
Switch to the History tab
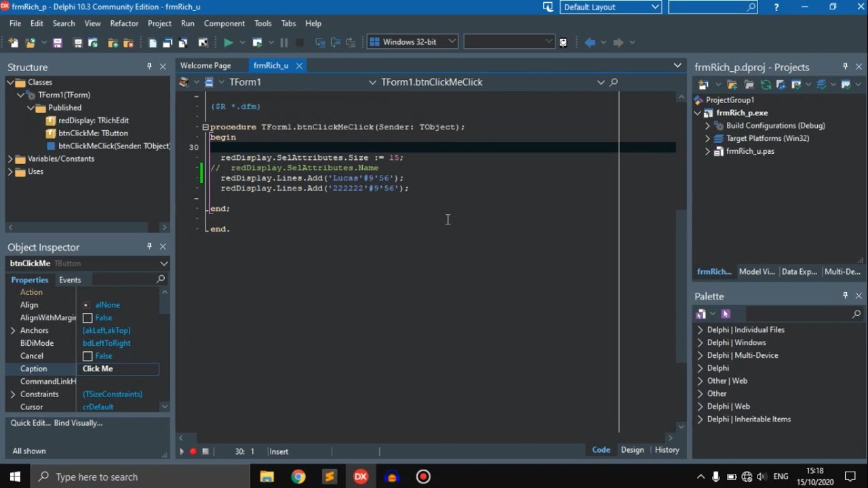pos(667,450)
